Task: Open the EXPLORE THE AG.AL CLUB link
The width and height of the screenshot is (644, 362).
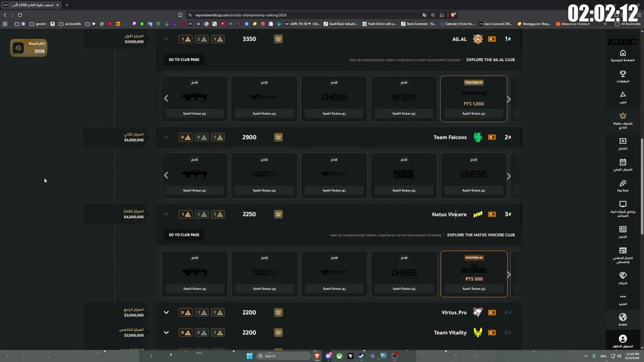Action: click(491, 60)
